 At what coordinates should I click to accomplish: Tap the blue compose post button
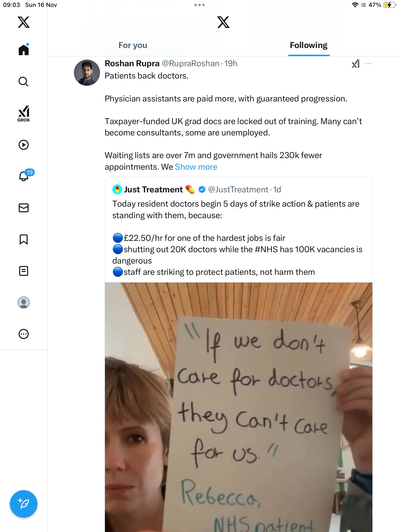point(24,504)
